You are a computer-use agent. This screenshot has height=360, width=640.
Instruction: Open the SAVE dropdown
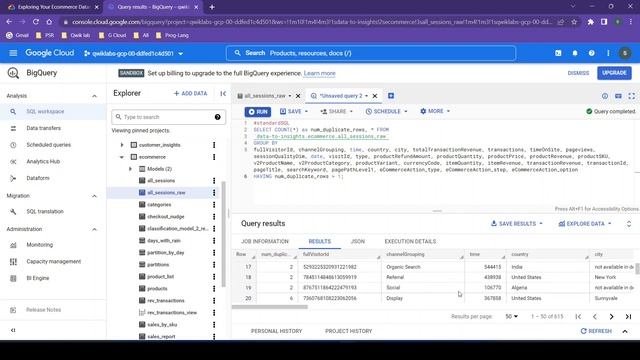(294, 111)
